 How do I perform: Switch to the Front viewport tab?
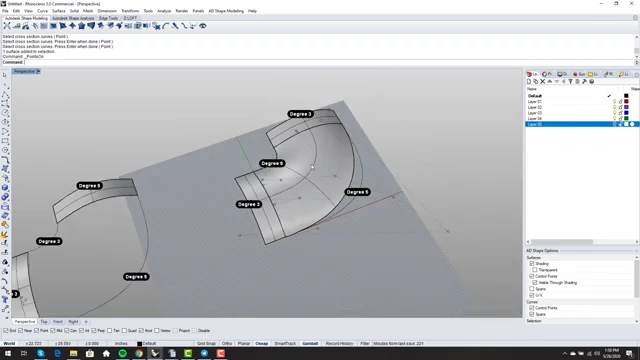tap(58, 322)
